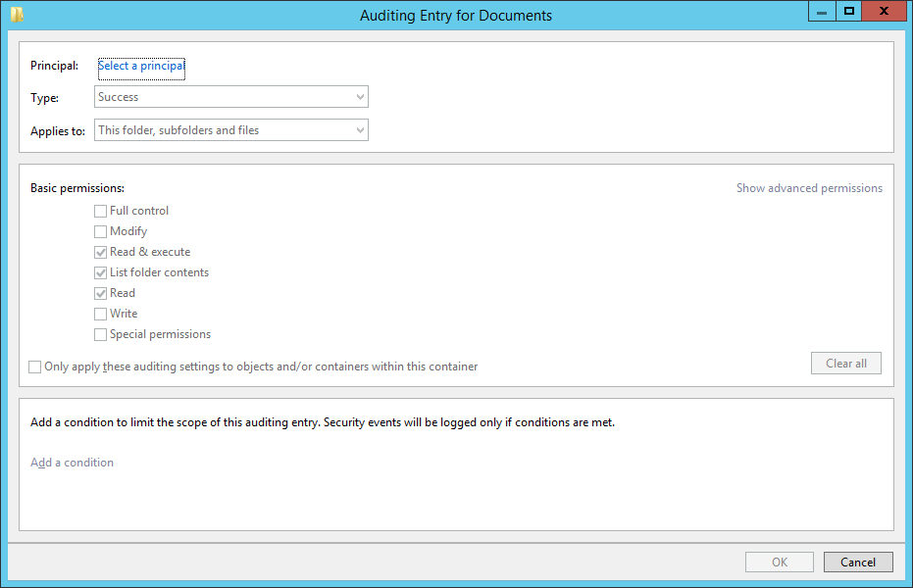Viewport: 913px width, 588px height.
Task: Click Show advanced permissions link
Action: coord(809,188)
